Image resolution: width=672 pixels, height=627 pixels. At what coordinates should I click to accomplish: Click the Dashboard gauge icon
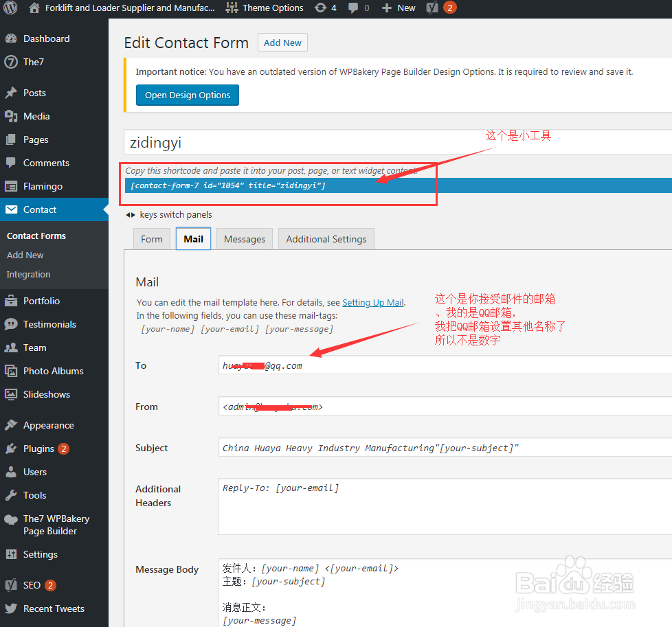11,38
